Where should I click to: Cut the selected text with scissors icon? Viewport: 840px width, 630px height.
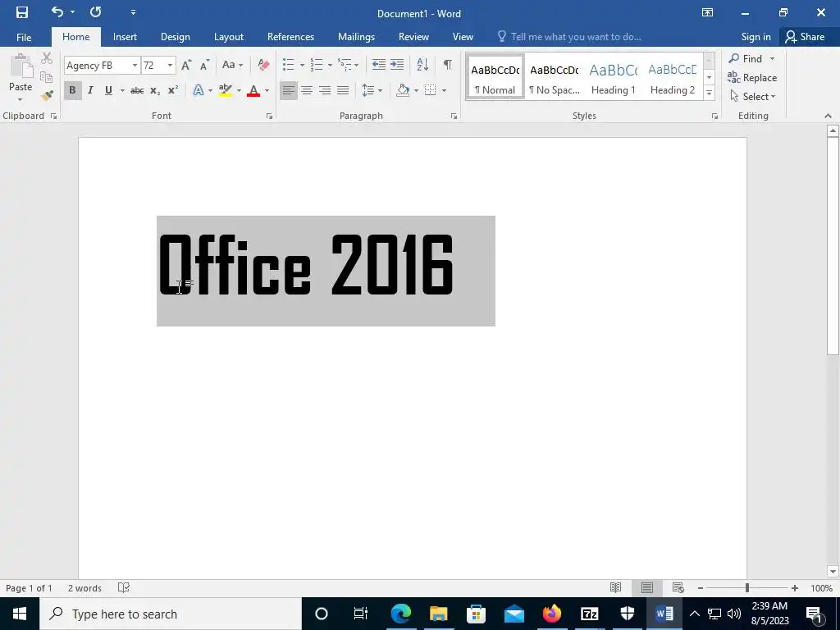pyautogui.click(x=47, y=58)
